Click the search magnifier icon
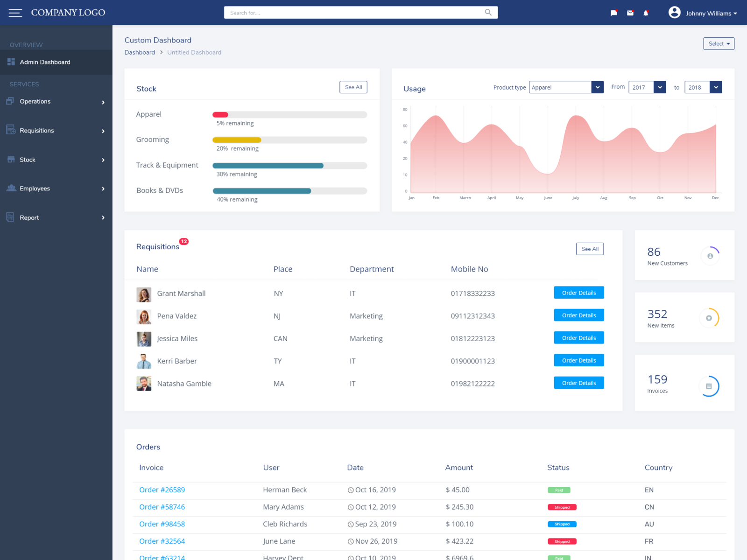 (487, 13)
